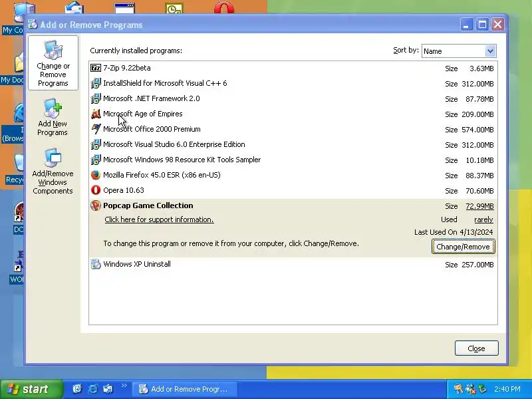Select InstallShield for Microsoft Visual C++ 6
The height and width of the screenshot is (399, 532).
293,83
